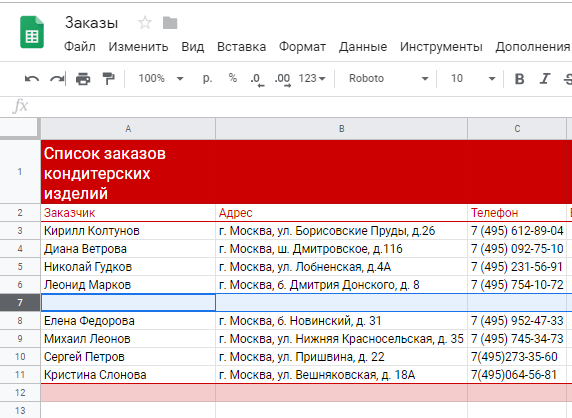Apply percent format
This screenshot has height=418, width=572.
[x=232, y=78]
